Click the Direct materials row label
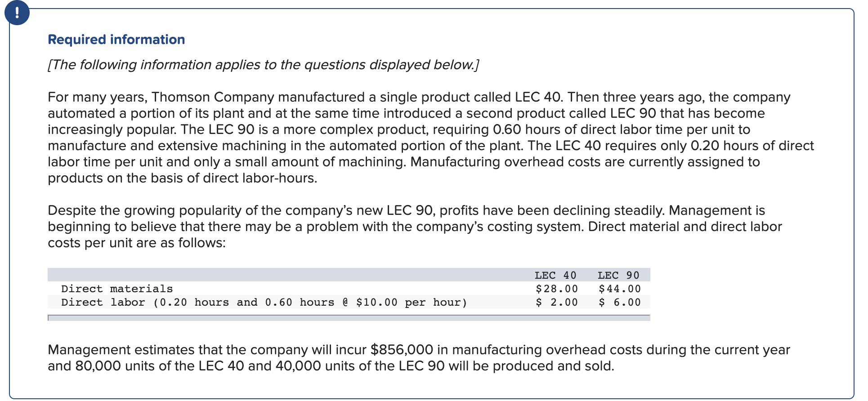The width and height of the screenshot is (868, 401). pyautogui.click(x=117, y=289)
